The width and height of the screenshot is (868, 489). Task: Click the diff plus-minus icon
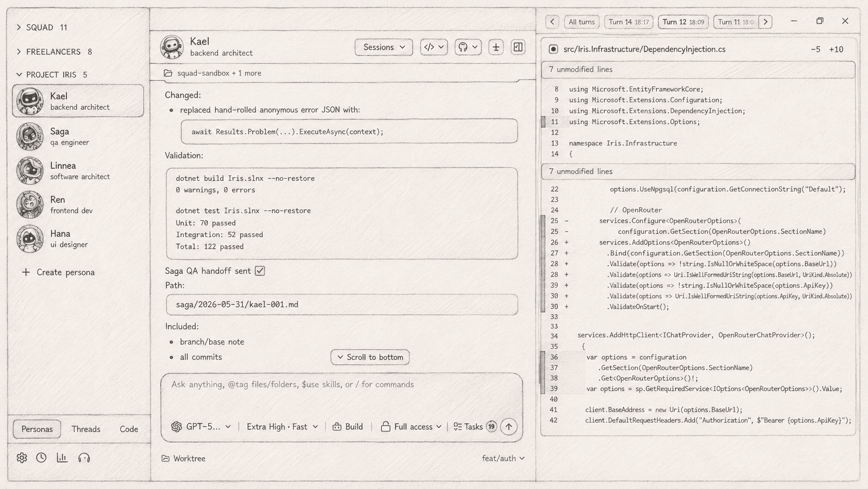click(496, 47)
